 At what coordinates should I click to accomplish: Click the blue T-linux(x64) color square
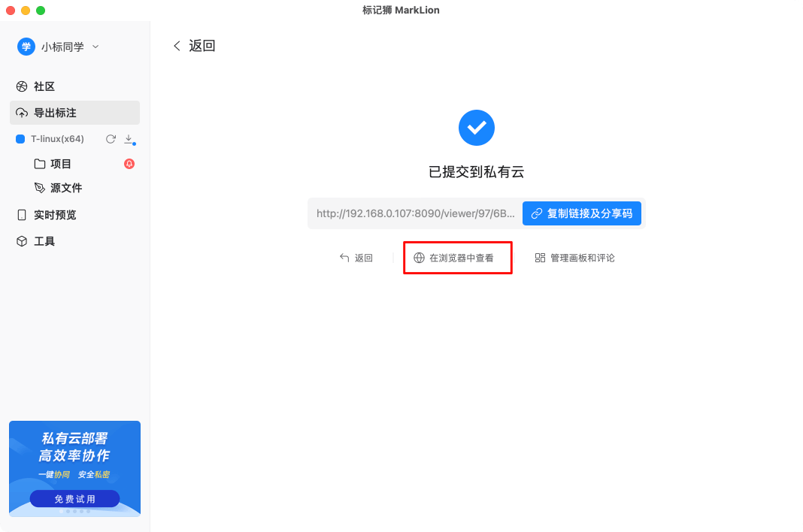click(x=20, y=139)
